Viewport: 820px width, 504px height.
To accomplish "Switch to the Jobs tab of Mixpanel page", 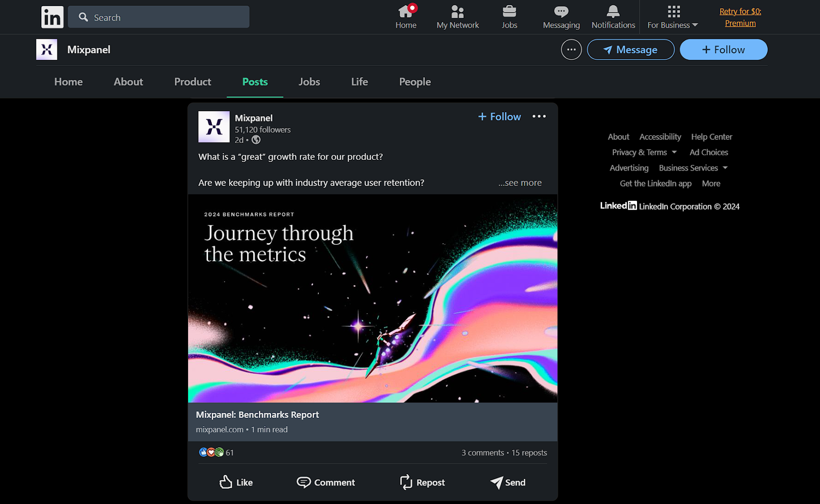I will pyautogui.click(x=310, y=82).
